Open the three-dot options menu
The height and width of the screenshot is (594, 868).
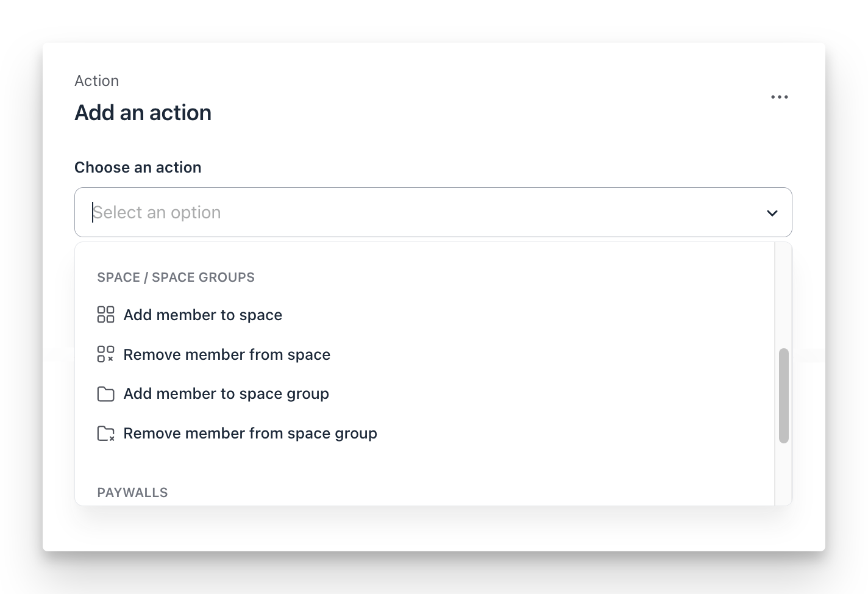click(778, 96)
